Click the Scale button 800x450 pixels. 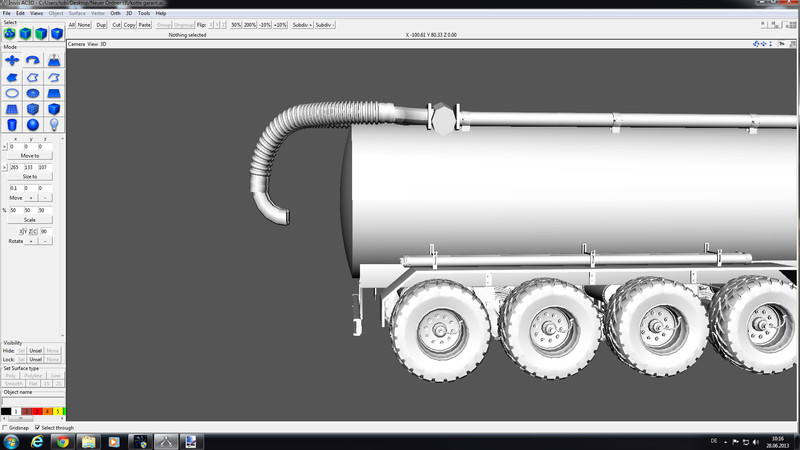coord(30,220)
